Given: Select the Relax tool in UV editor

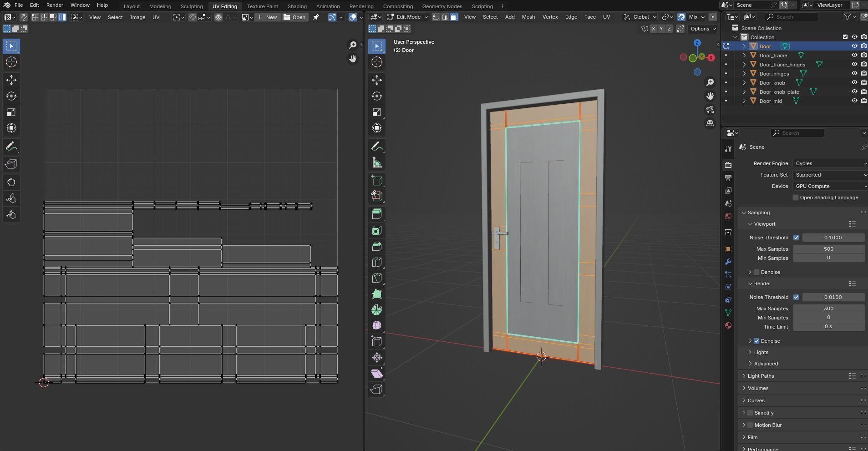Looking at the screenshot, I should [11, 198].
